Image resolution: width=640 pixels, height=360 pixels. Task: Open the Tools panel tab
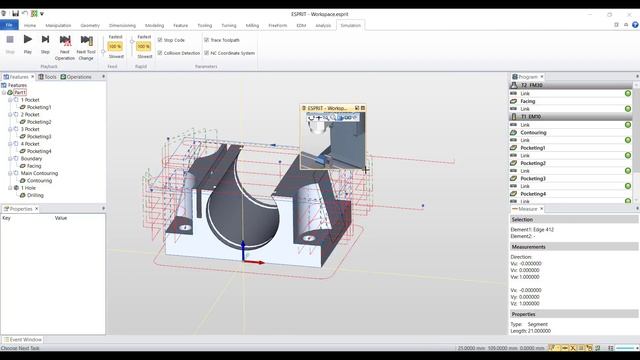click(x=47, y=77)
